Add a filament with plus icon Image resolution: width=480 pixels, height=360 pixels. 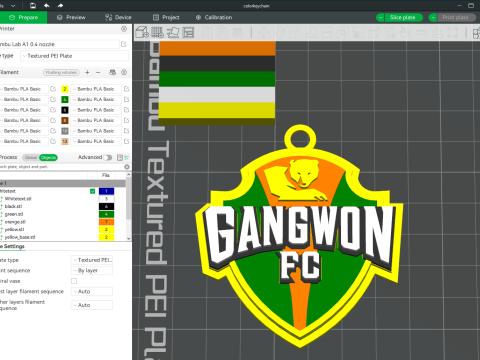(87, 72)
